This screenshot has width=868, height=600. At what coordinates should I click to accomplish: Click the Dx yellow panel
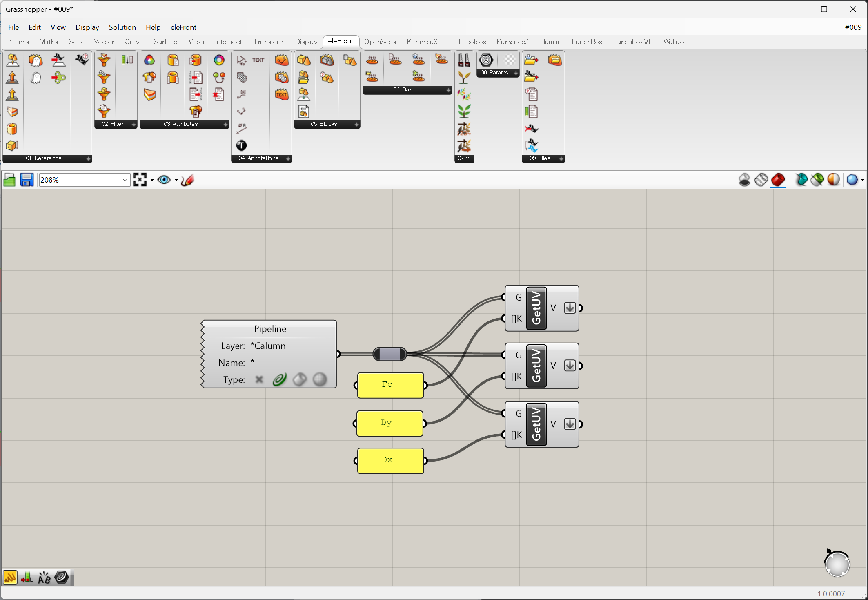[x=390, y=460]
